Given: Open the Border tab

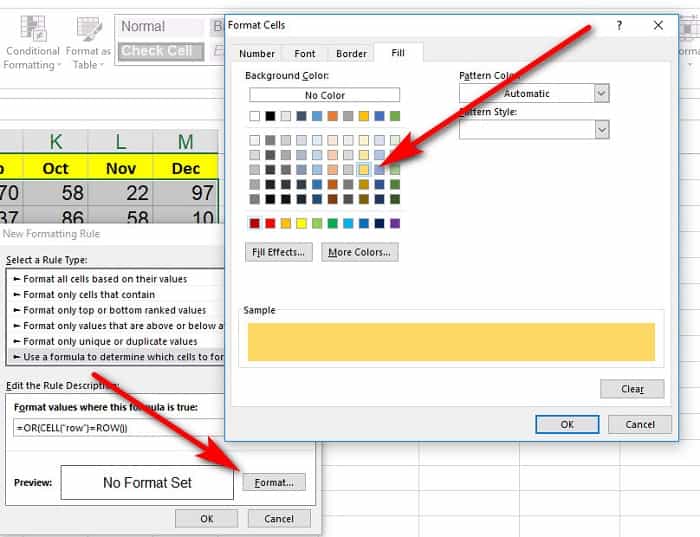Looking at the screenshot, I should [x=351, y=54].
